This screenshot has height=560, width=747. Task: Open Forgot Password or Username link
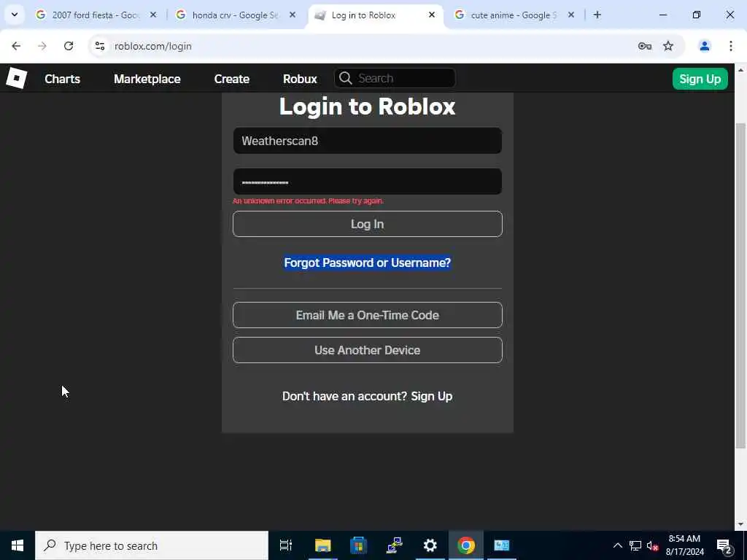tap(368, 262)
